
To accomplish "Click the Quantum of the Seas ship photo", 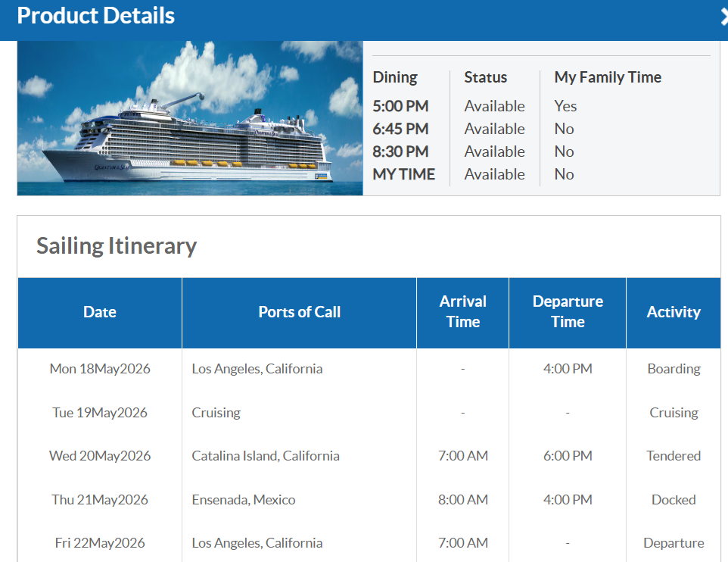I will pyautogui.click(x=189, y=117).
